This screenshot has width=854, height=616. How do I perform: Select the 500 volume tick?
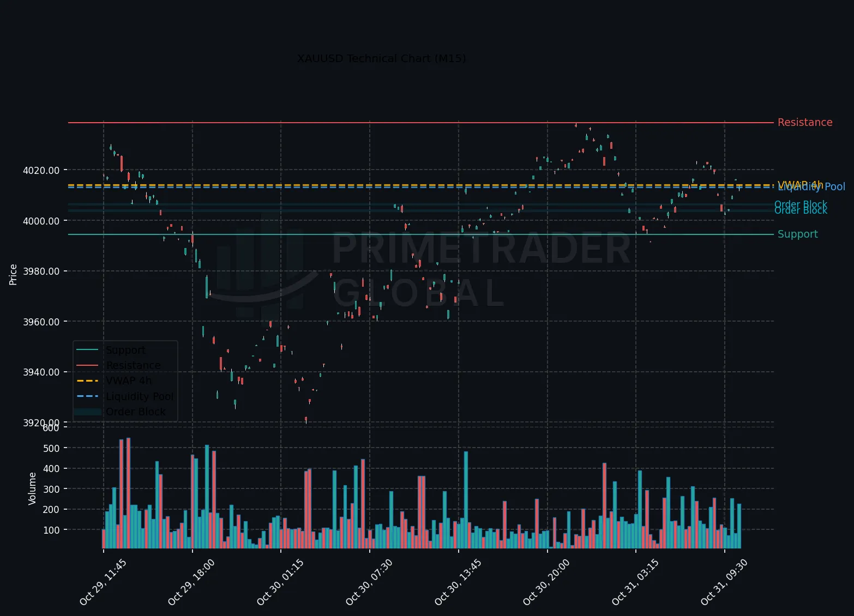point(51,449)
